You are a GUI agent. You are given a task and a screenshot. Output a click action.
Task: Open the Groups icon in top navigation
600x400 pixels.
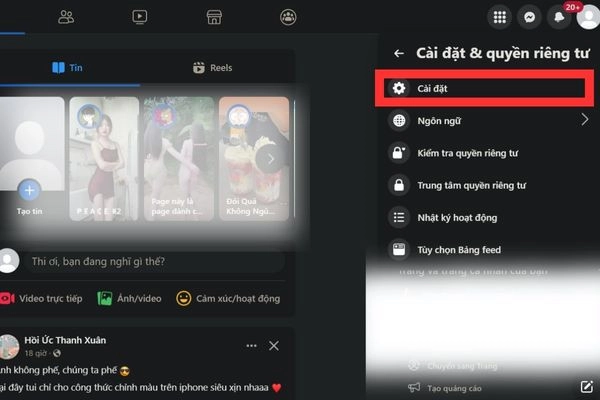click(x=288, y=16)
